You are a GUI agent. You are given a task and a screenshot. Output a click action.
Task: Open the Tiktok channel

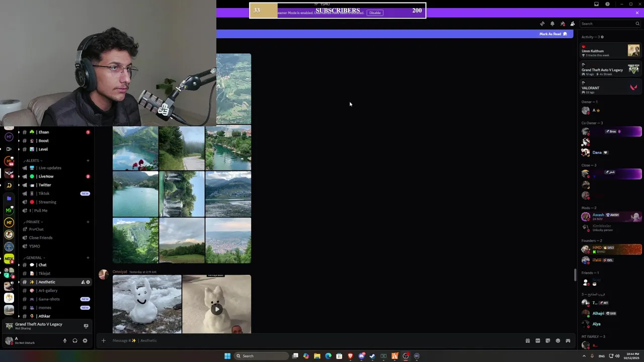pos(55,194)
